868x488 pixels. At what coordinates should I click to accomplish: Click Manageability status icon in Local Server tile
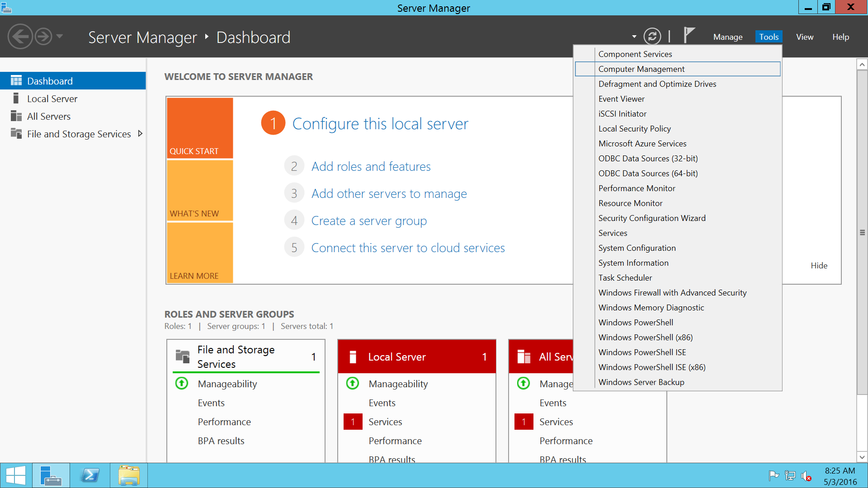[x=353, y=384]
